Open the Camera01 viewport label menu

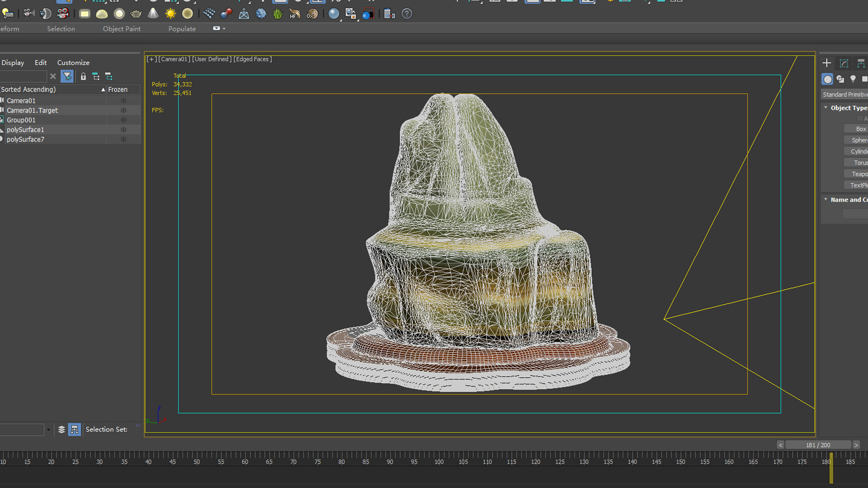(175, 59)
